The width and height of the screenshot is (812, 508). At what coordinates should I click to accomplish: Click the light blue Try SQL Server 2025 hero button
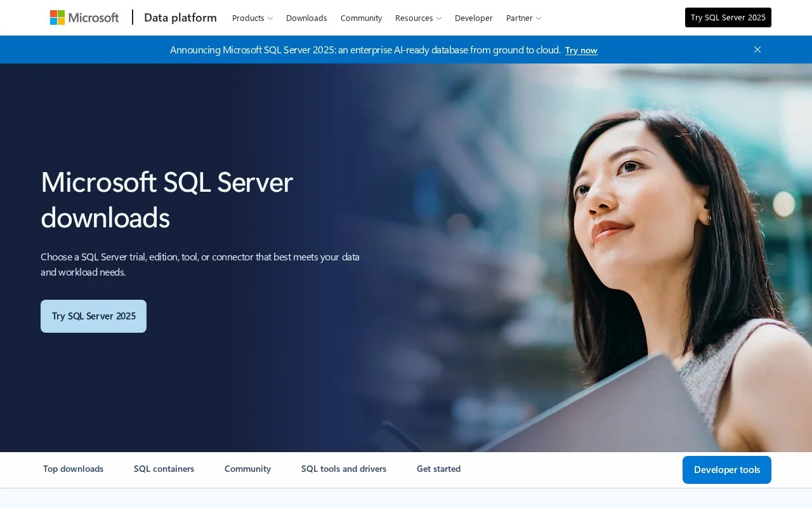pyautogui.click(x=93, y=316)
